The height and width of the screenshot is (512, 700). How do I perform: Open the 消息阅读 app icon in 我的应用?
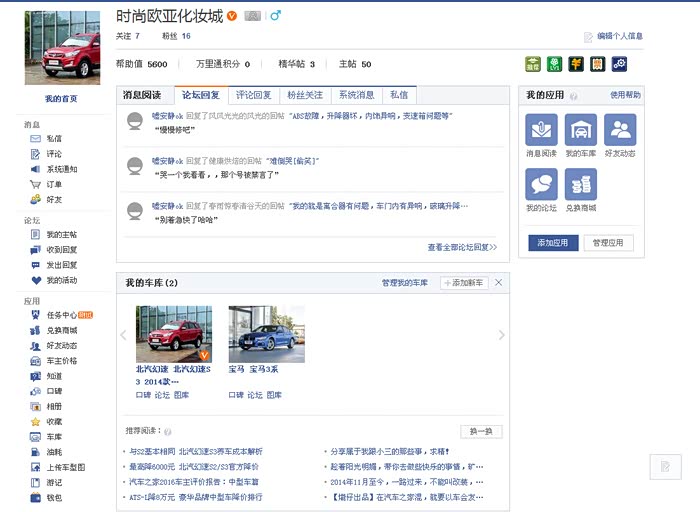coord(542,130)
